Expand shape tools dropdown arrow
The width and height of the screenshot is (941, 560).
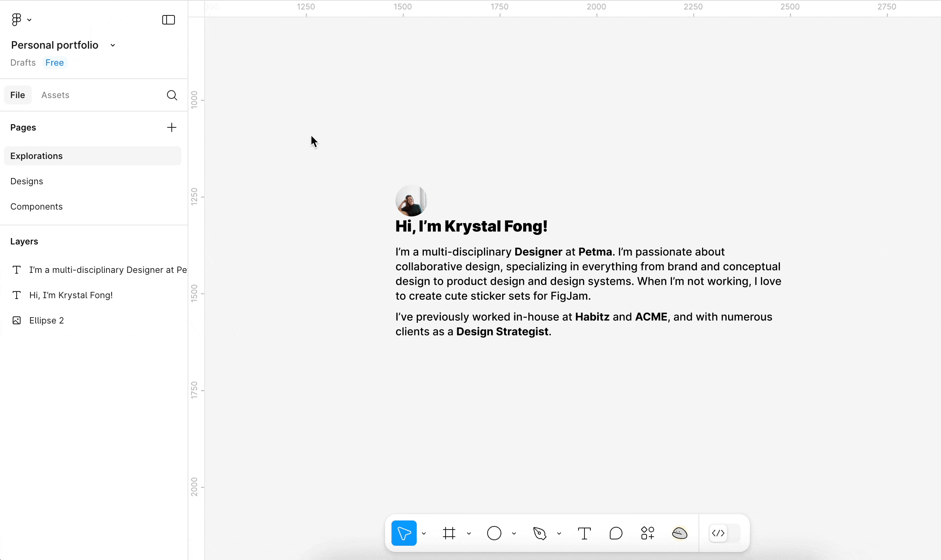tap(514, 534)
